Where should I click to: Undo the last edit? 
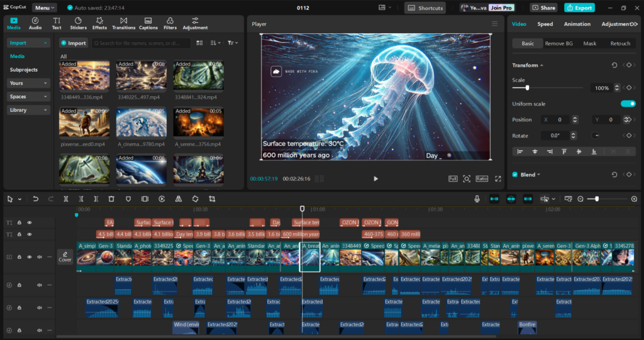(x=35, y=199)
